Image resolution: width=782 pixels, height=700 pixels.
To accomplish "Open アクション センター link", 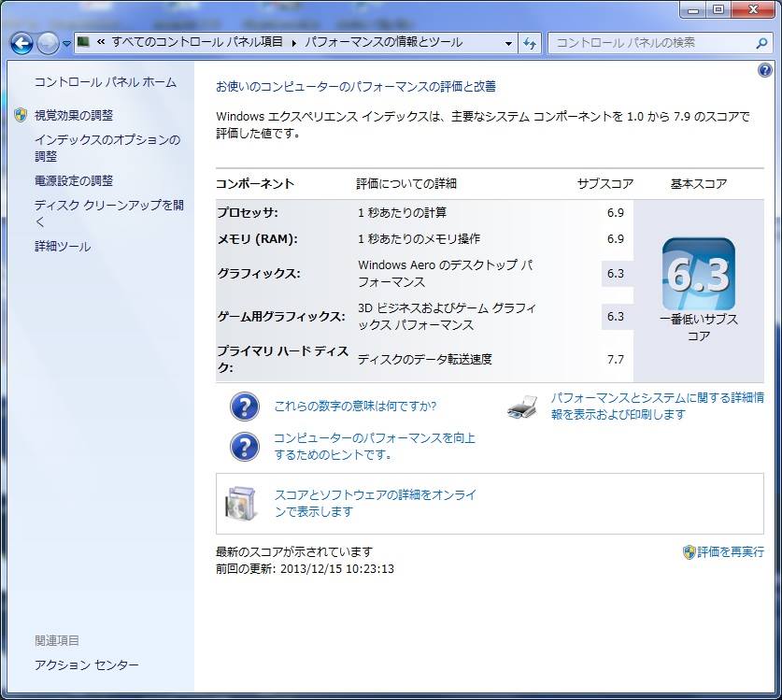I will [x=86, y=665].
